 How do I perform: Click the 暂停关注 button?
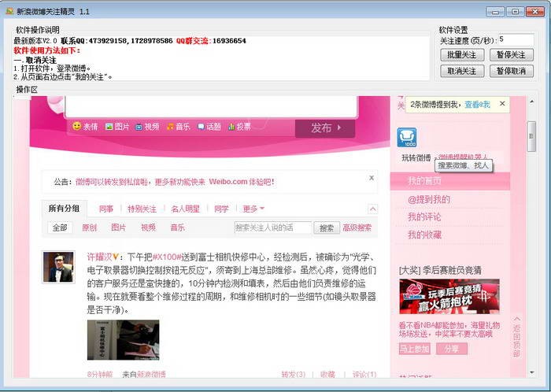(512, 55)
